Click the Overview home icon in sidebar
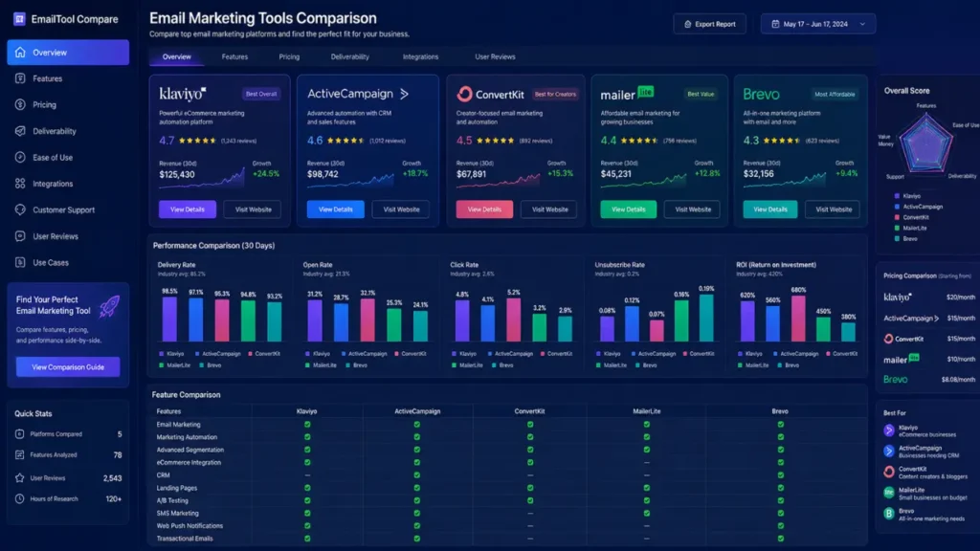 [x=21, y=53]
